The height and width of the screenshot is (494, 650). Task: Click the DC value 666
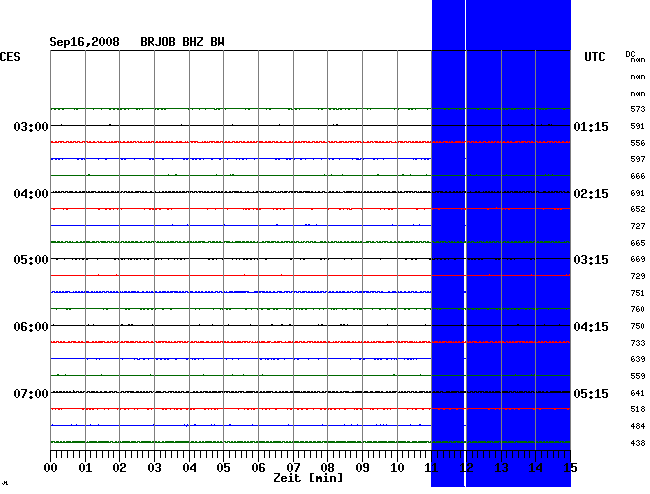pos(638,176)
